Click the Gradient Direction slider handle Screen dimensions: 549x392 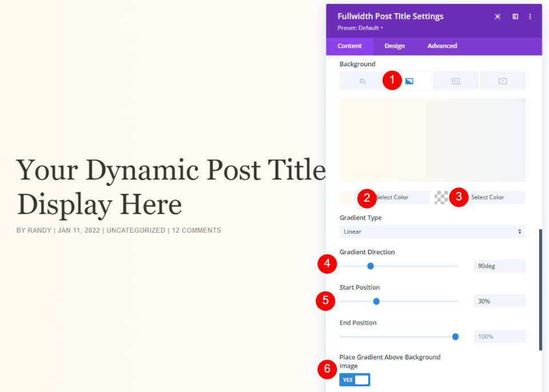[371, 266]
